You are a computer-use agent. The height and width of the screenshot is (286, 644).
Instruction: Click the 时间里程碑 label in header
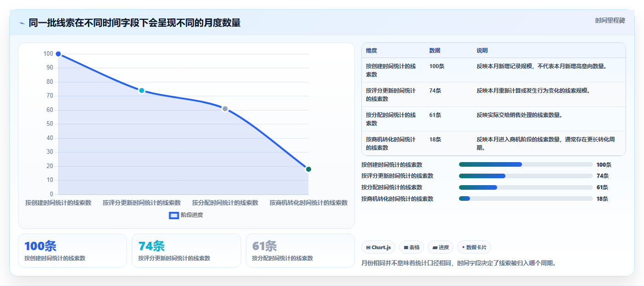610,20
